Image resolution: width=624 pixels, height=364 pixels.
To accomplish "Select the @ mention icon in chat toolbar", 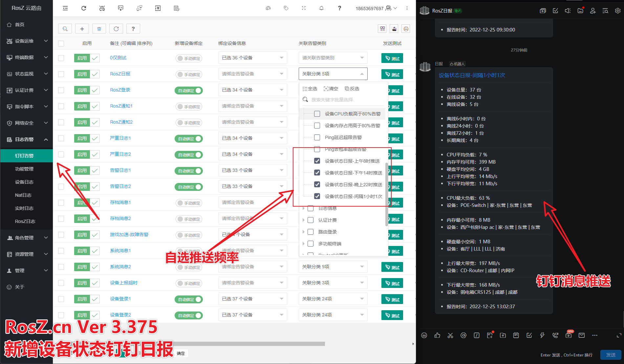I will coord(463,335).
